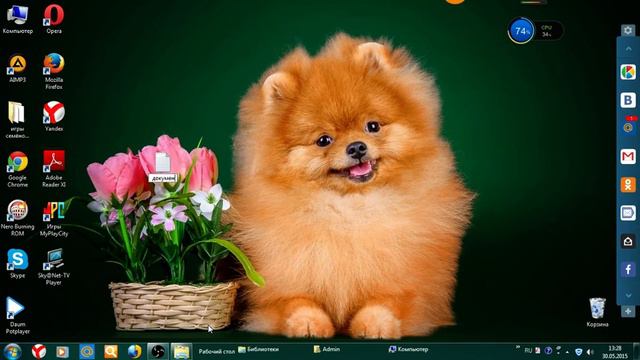Open the clock showing 13:28
Viewport: 640px width, 360px height.
615,352
